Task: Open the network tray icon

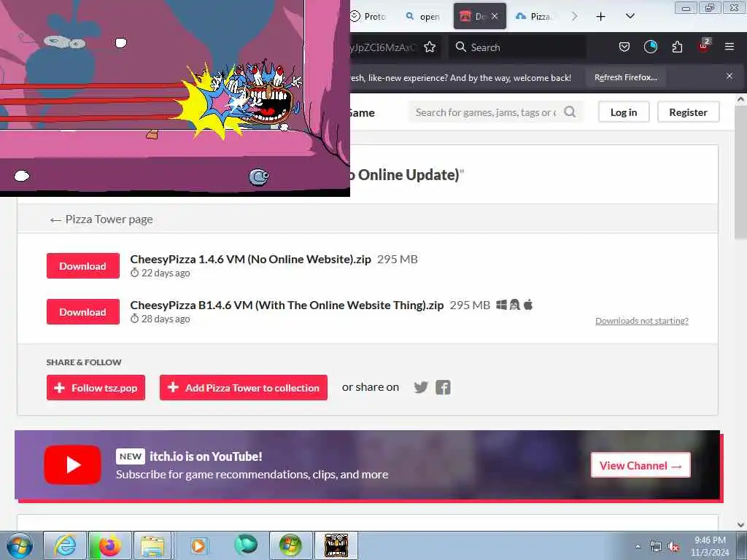Action: click(x=656, y=547)
